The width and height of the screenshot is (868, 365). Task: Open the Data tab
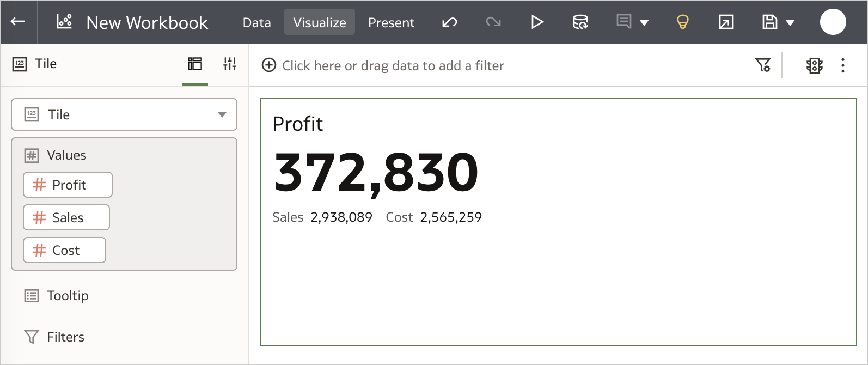(x=256, y=22)
